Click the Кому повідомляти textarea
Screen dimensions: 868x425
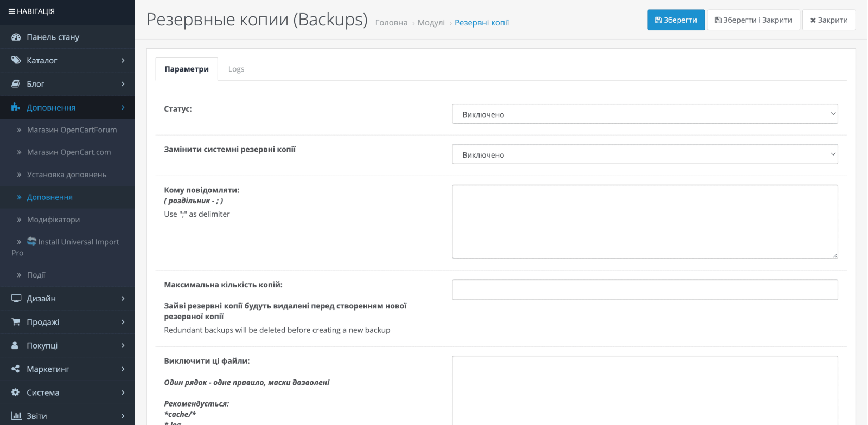point(645,222)
